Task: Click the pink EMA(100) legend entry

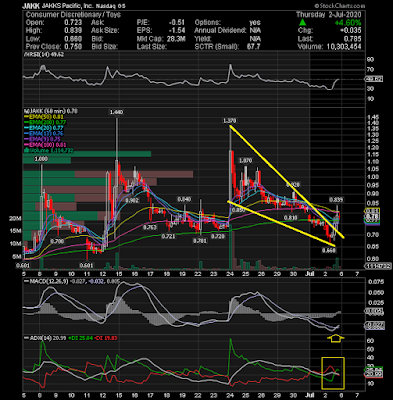Action: click(x=45, y=145)
